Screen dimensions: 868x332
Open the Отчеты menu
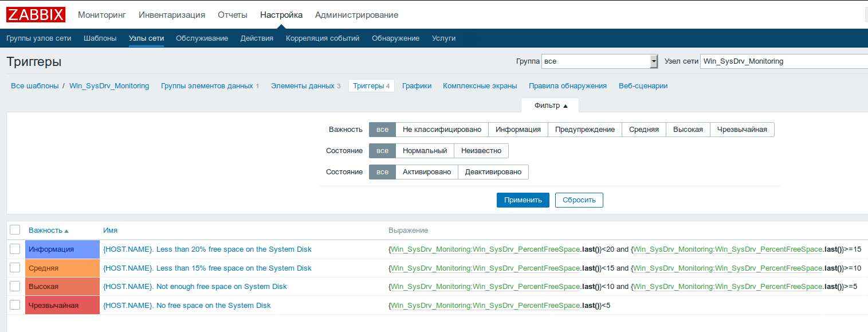coord(233,15)
